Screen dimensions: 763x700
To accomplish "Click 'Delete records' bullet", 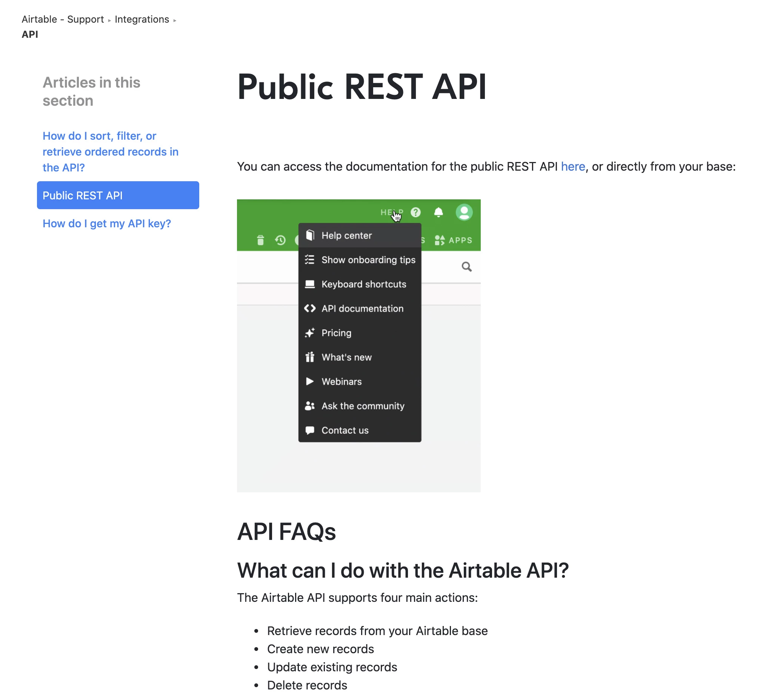I will pyautogui.click(x=307, y=685).
